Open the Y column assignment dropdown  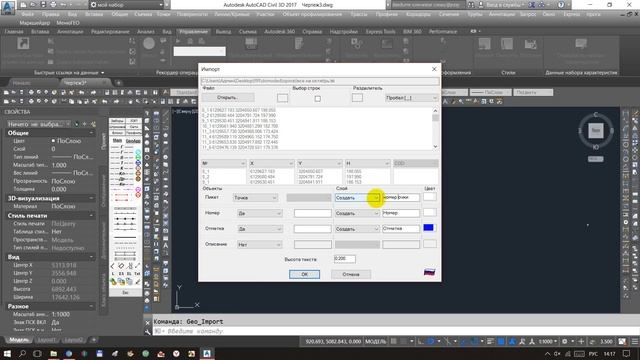(319, 163)
